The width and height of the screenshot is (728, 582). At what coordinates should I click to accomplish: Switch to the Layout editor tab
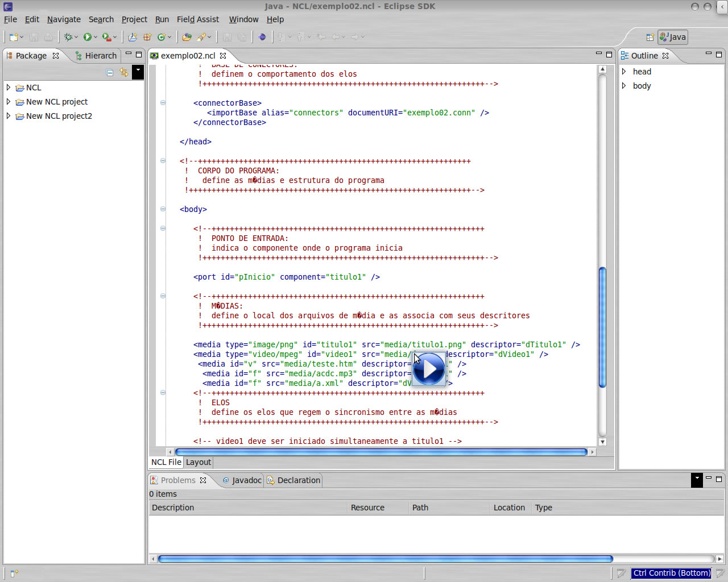click(198, 462)
